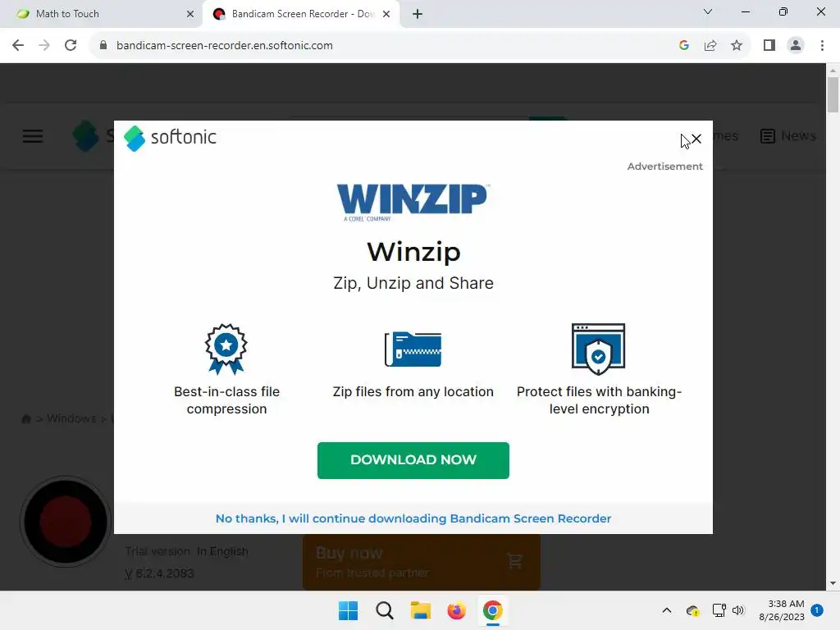Open network settings tray icon

[719, 610]
